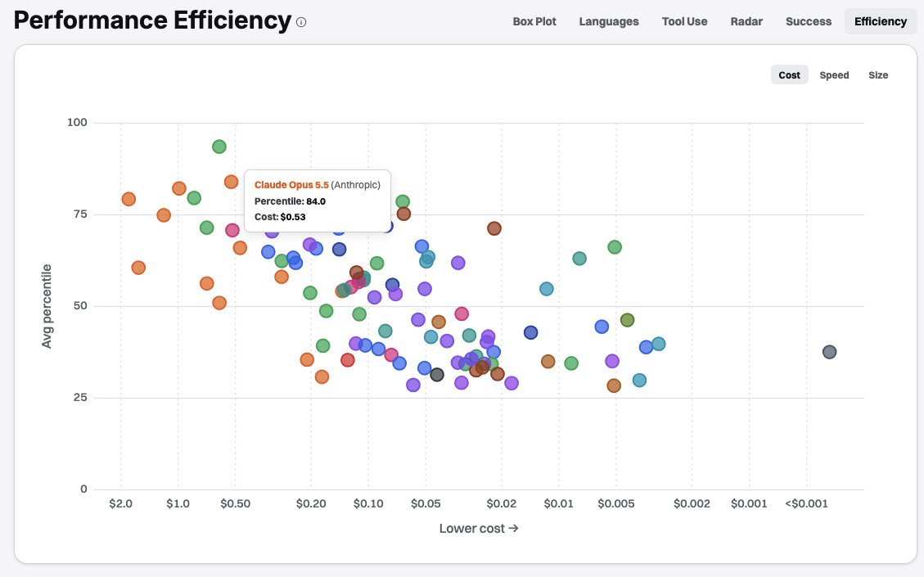924x577 pixels.
Task: Click the '75' y-axis label
Action: [x=80, y=214]
